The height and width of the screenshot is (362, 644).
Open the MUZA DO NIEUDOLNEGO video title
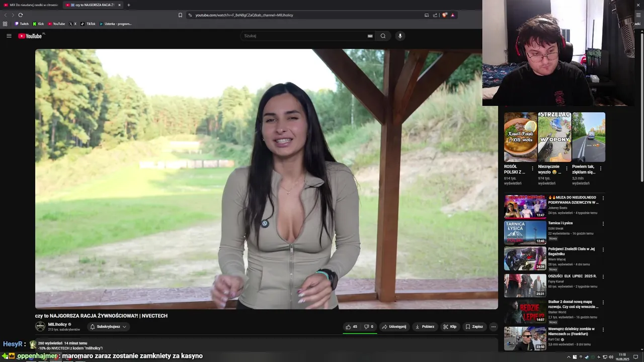(x=573, y=200)
